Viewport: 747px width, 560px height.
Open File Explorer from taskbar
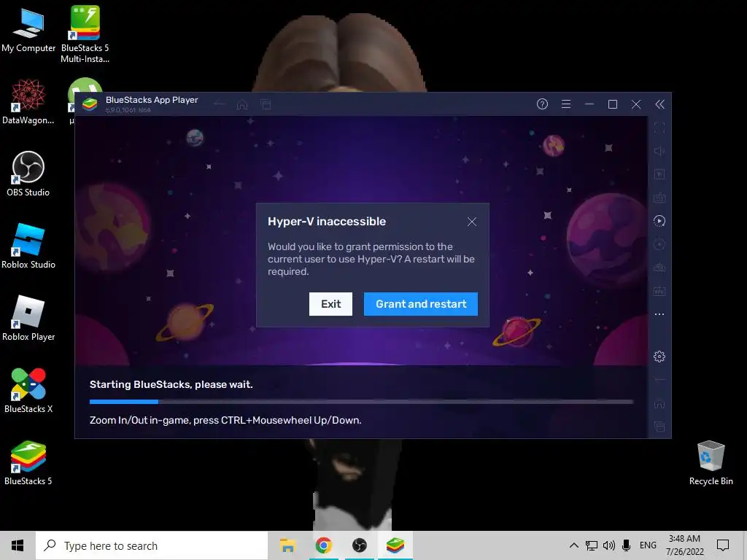(x=287, y=545)
